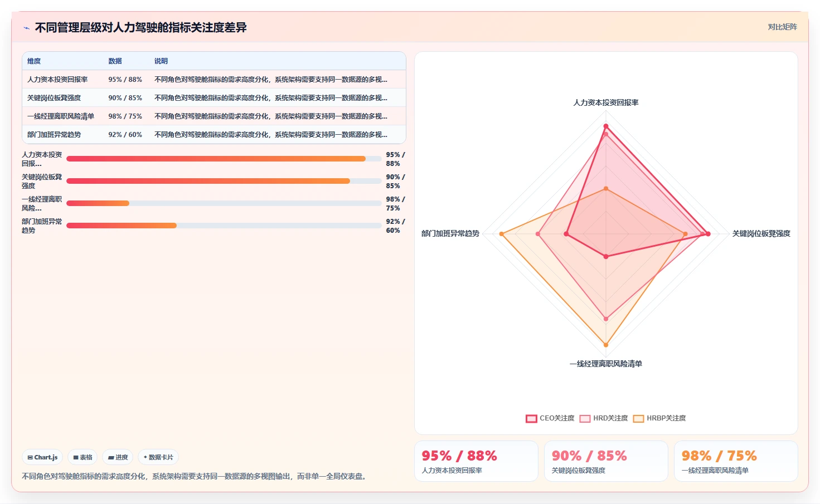Click the 维度 column header

[x=34, y=61]
